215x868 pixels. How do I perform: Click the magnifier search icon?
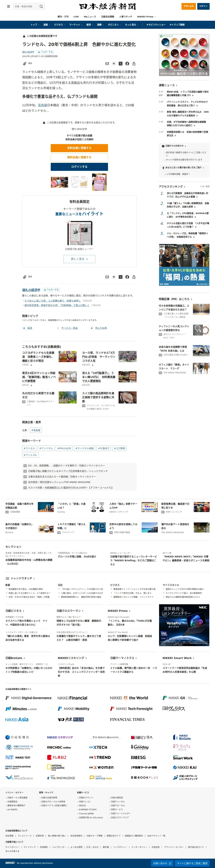[41, 6]
